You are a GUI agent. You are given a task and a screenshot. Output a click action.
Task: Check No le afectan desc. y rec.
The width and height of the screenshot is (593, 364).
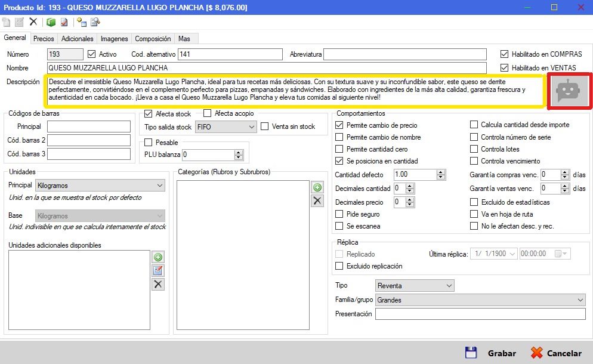(474, 226)
